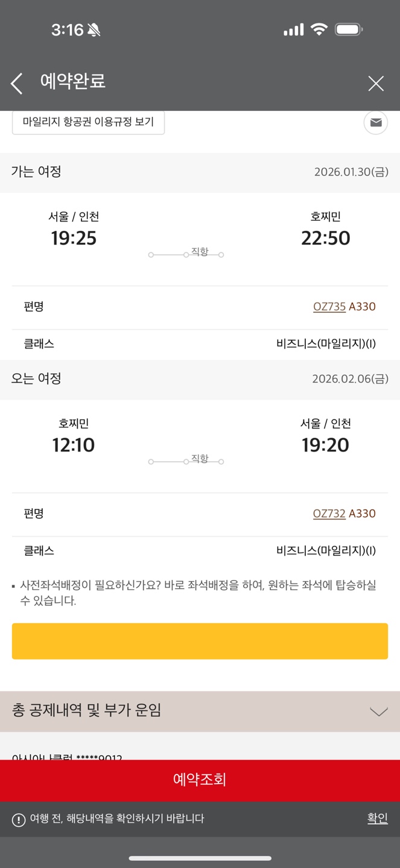The height and width of the screenshot is (868, 400).
Task: Tap the cellular signal bars icon
Action: pyautogui.click(x=293, y=30)
